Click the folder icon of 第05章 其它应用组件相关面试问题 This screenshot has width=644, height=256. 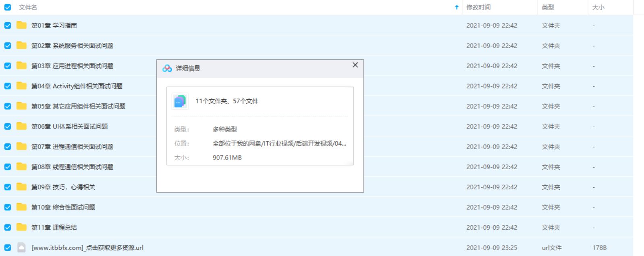tap(21, 106)
